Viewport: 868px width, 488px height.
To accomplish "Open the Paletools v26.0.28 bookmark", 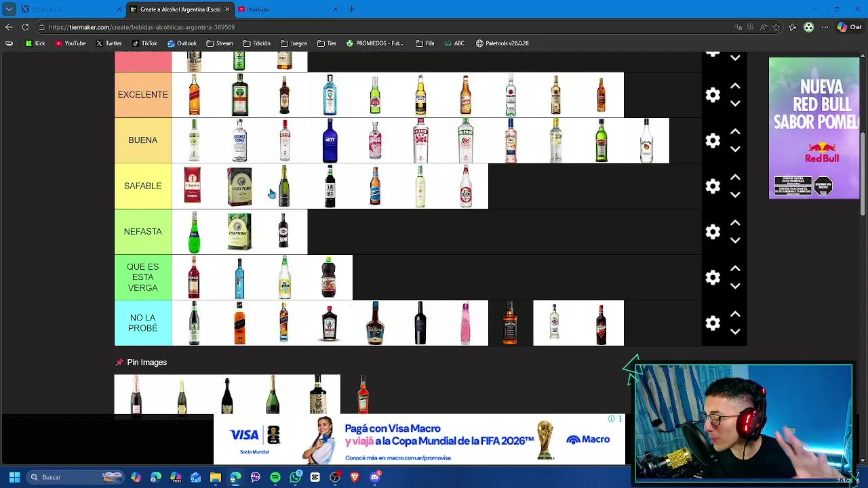I will pos(502,43).
